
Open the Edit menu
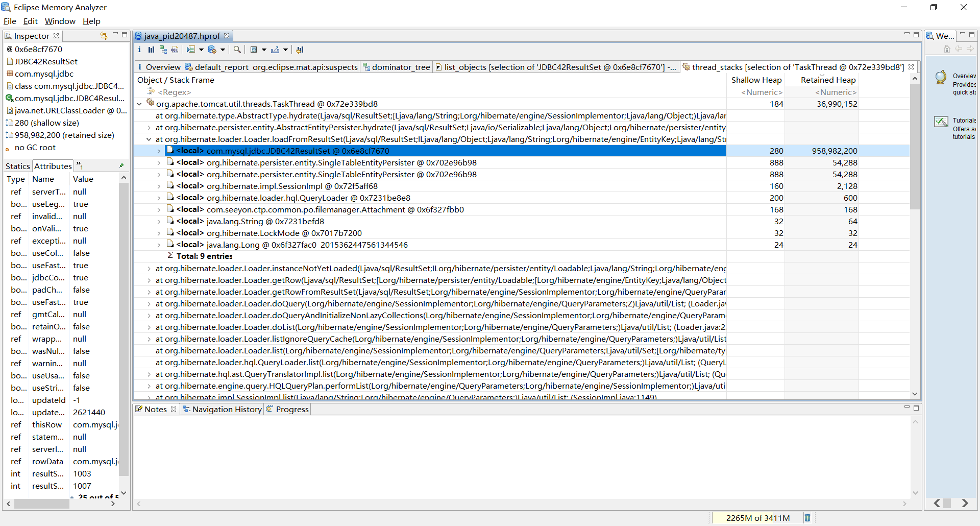click(31, 21)
